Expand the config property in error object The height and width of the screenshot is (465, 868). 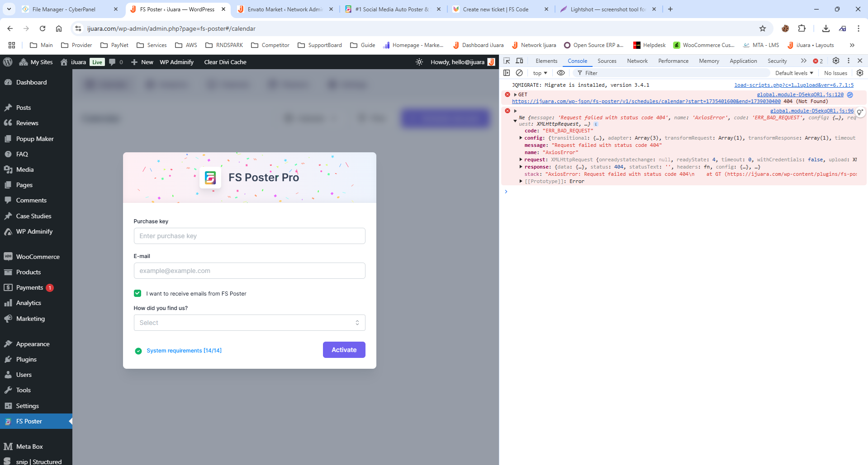[x=521, y=138]
